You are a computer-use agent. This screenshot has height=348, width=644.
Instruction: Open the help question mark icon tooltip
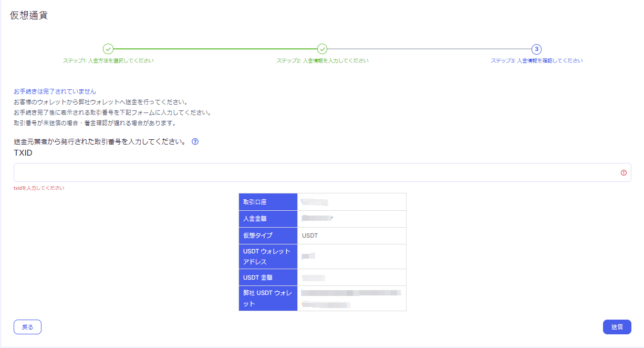195,142
